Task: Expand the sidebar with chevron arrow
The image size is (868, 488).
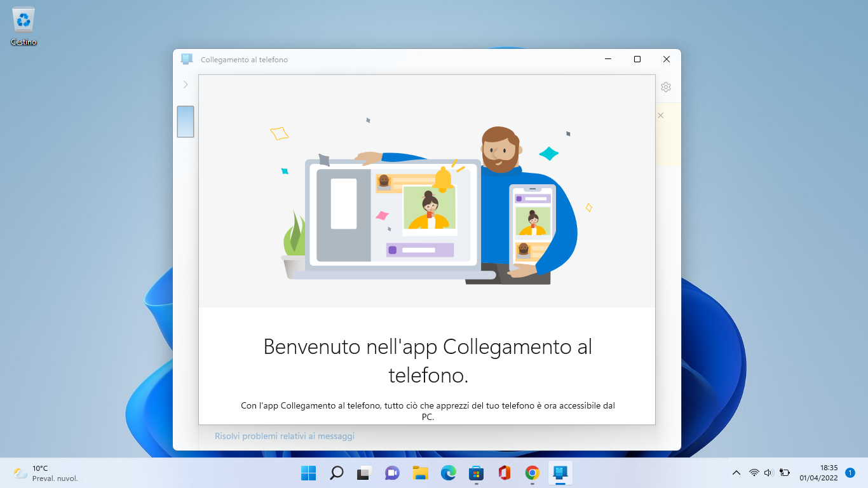Action: pyautogui.click(x=186, y=85)
